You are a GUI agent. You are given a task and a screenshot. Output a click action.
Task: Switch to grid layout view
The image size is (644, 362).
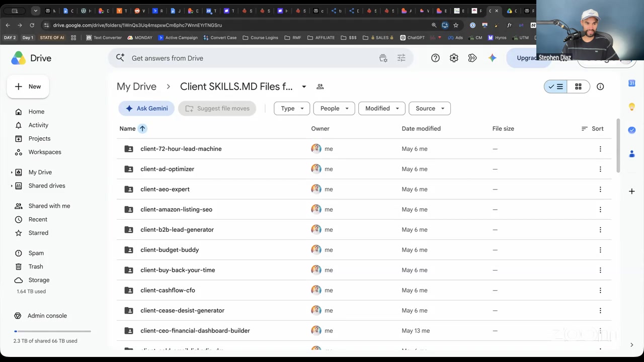click(578, 86)
